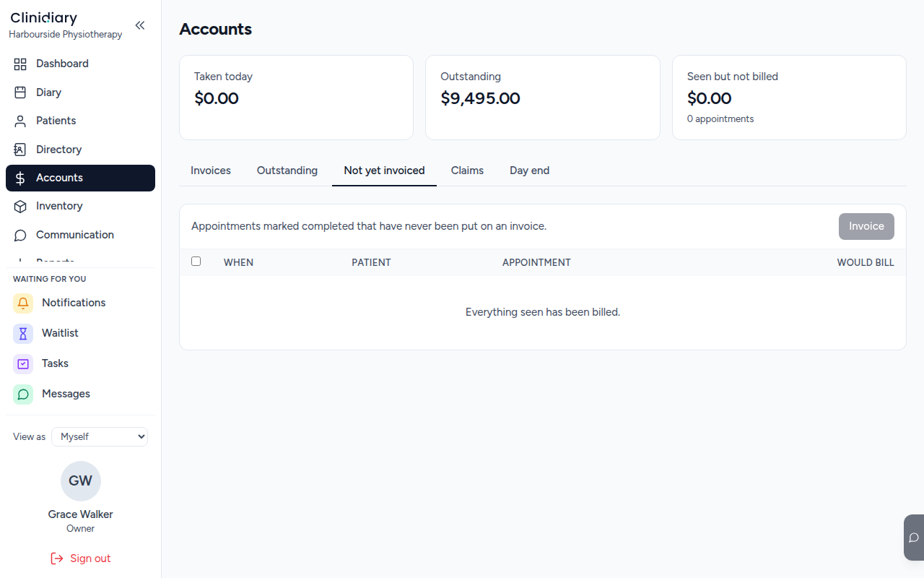The height and width of the screenshot is (578, 924).
Task: Tick the select-all checkbox in table header
Action: (x=196, y=262)
